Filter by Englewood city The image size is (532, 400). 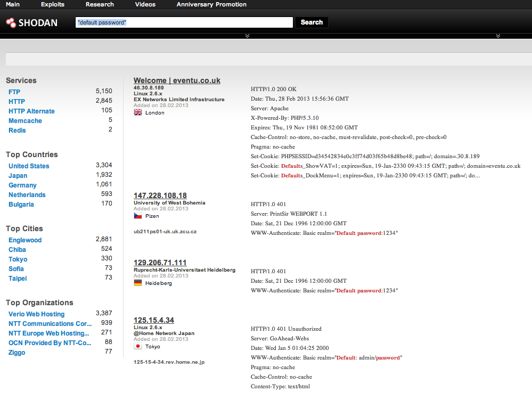[x=25, y=240]
